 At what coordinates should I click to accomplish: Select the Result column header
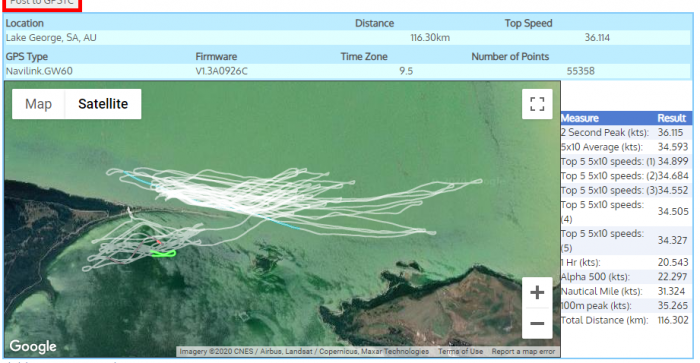[x=671, y=118]
